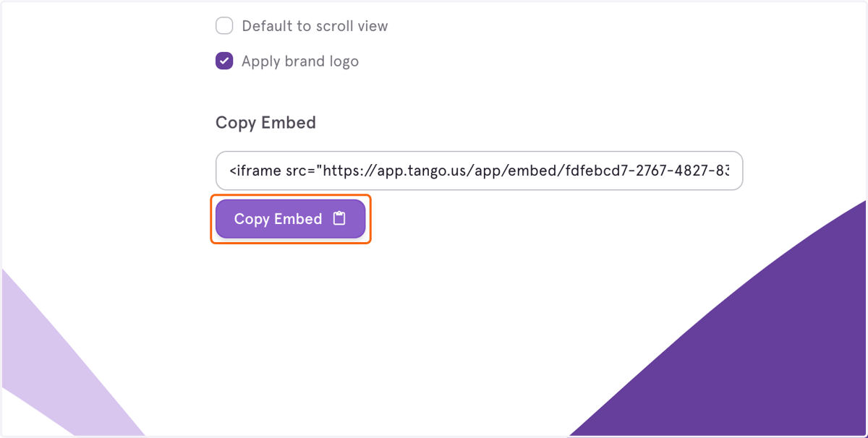Screen dimensions: 868x438
Task: Click the iframe embed code field
Action: click(x=479, y=171)
